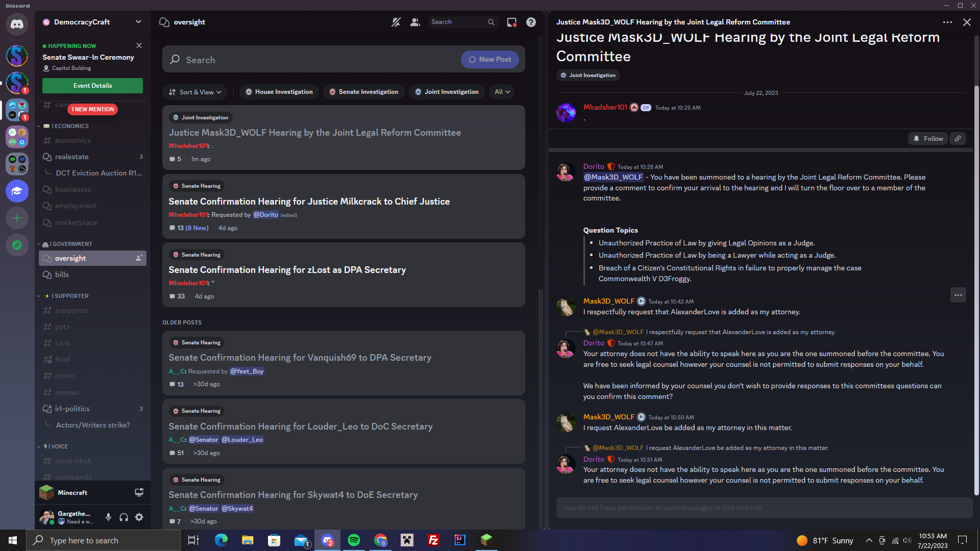Click Dorito's avatar on 10:28 AM message

coord(566,172)
